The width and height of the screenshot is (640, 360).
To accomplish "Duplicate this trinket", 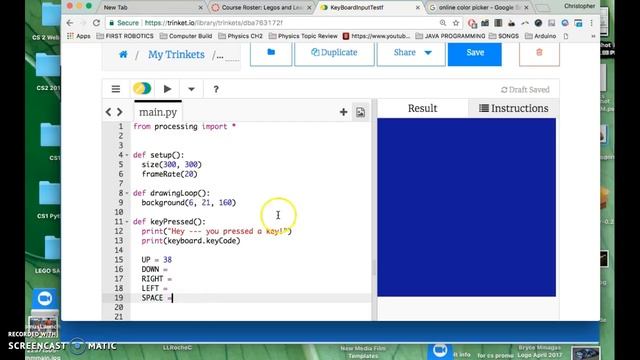I will (334, 53).
